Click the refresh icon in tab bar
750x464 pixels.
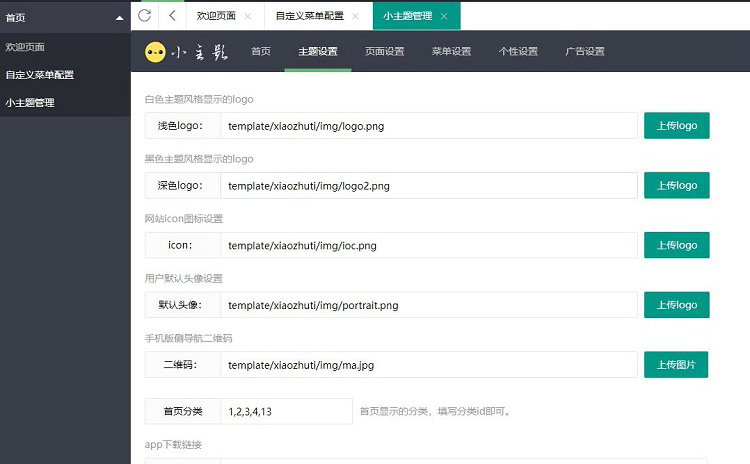[145, 16]
